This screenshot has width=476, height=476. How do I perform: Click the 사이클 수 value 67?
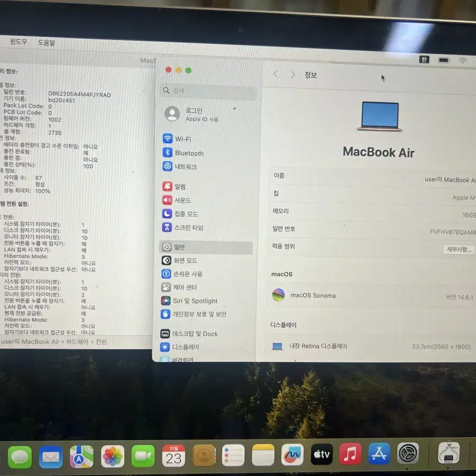point(39,178)
